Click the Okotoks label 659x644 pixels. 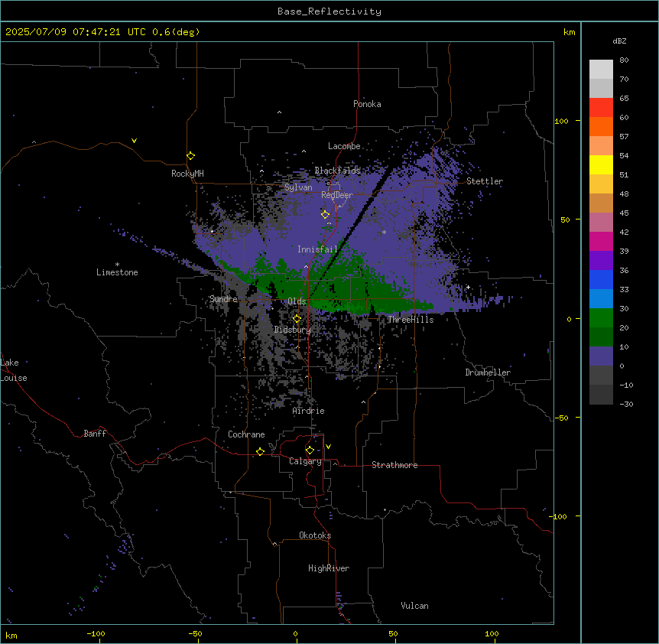click(x=315, y=535)
